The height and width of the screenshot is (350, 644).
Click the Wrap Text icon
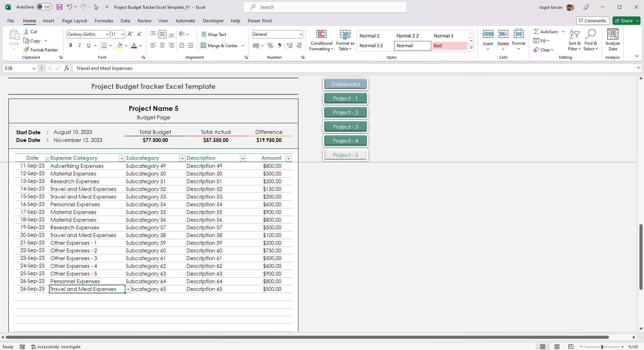tap(214, 34)
